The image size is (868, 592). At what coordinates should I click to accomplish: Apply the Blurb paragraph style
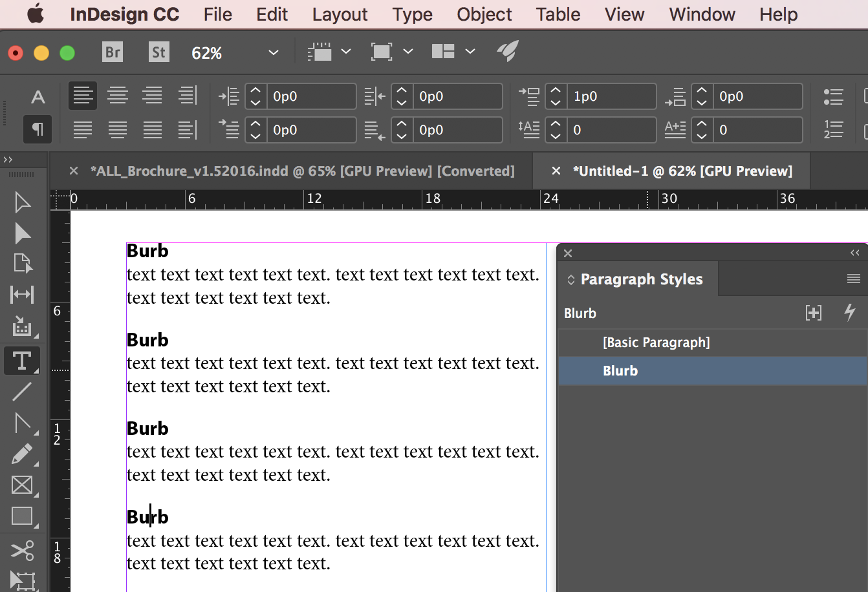pyautogui.click(x=620, y=371)
